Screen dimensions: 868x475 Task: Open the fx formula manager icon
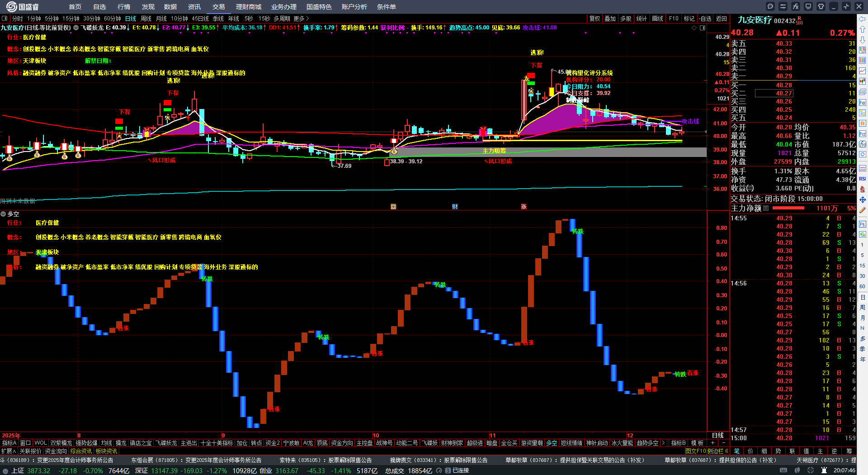796,6
